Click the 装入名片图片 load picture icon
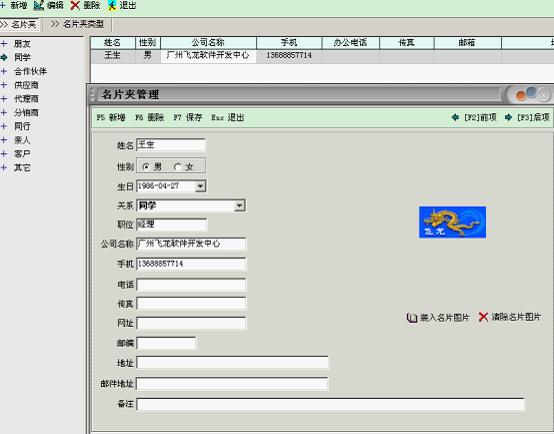 tap(412, 318)
